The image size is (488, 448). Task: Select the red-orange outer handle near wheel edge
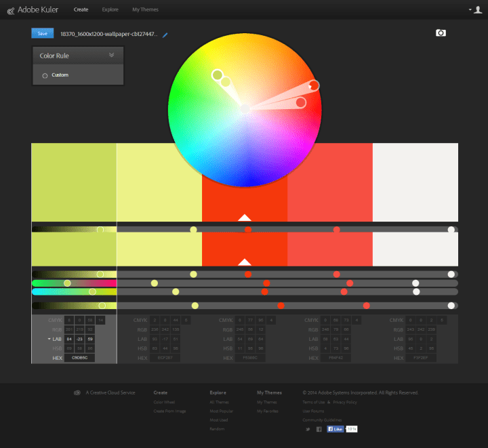tap(314, 85)
